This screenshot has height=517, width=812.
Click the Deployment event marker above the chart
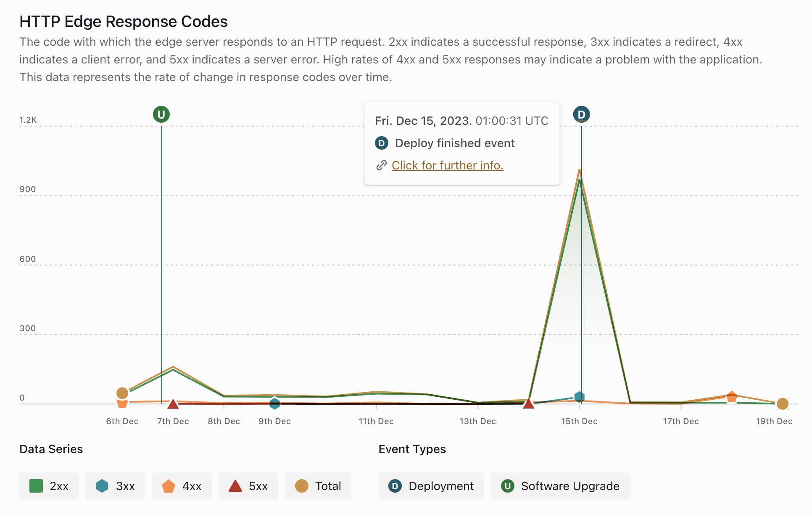pyautogui.click(x=581, y=114)
